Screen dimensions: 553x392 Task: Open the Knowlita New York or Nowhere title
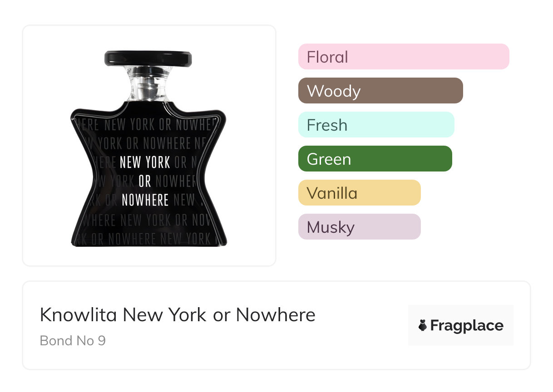(x=178, y=314)
